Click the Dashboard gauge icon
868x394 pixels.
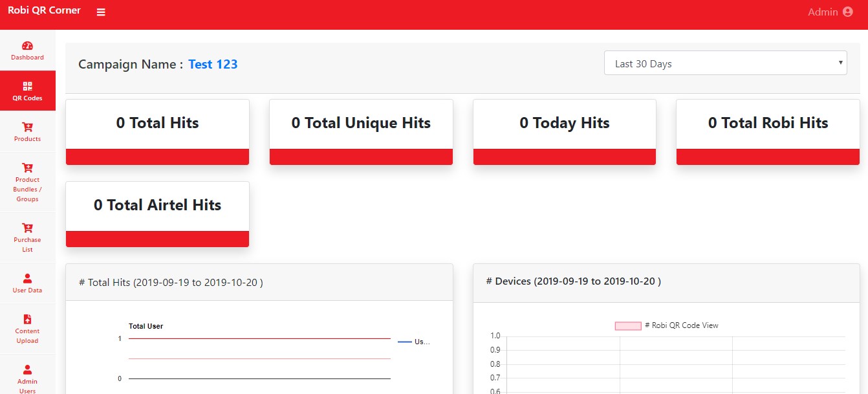click(x=27, y=46)
